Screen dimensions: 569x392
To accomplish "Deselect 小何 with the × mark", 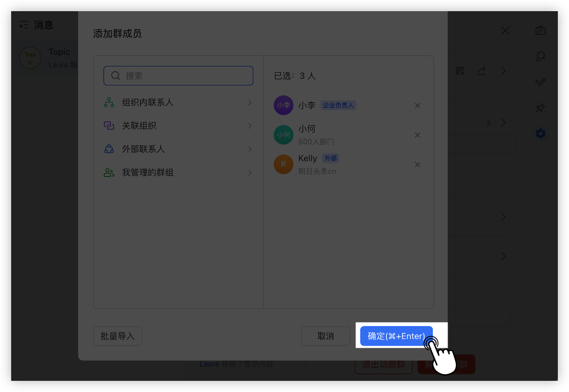I will coord(417,135).
